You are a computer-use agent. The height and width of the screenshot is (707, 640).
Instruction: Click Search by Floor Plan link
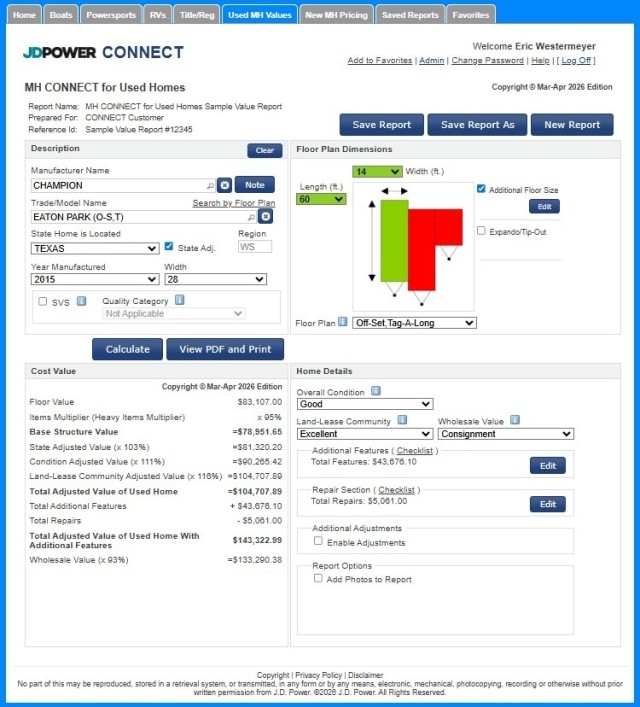[x=234, y=203]
